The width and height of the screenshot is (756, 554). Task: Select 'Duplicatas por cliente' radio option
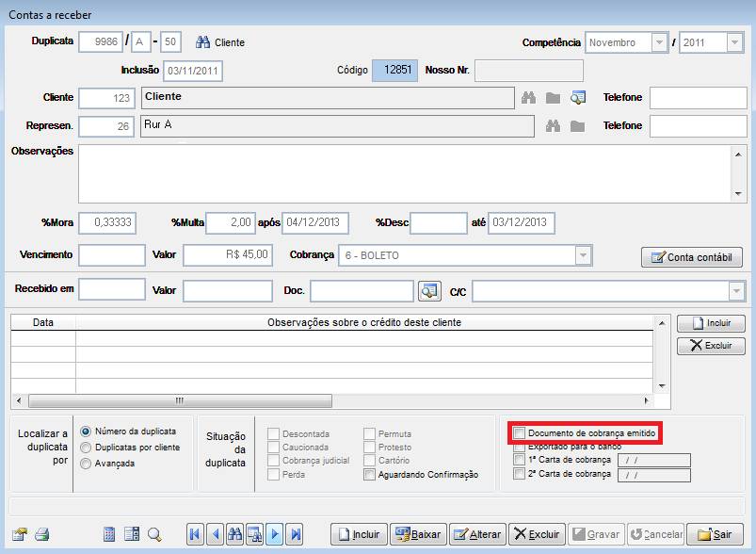pos(86,448)
